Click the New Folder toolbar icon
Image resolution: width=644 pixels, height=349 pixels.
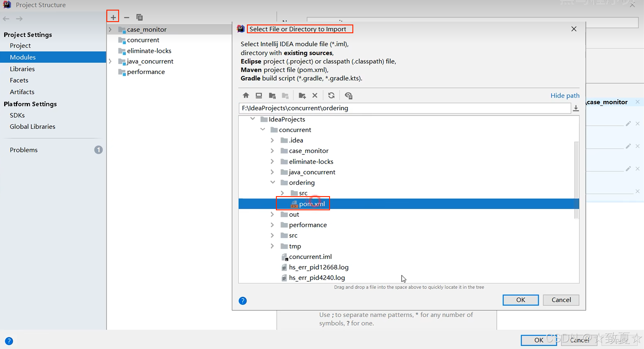302,95
